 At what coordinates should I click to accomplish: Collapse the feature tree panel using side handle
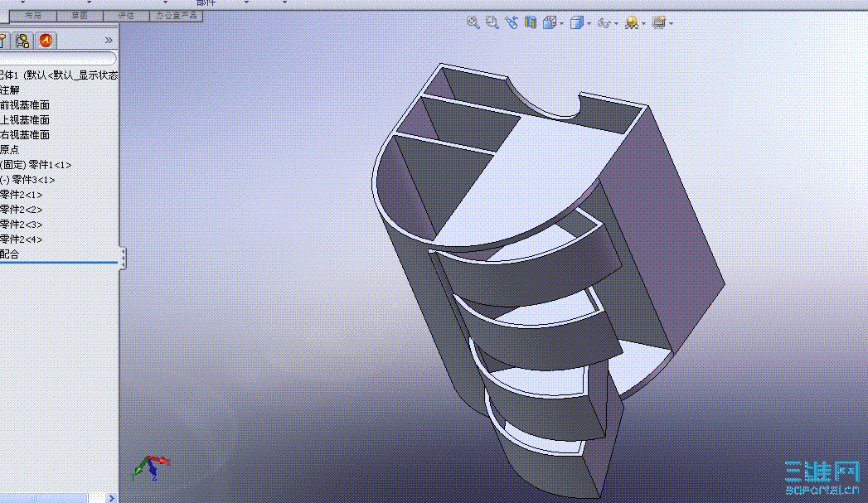coord(123,258)
